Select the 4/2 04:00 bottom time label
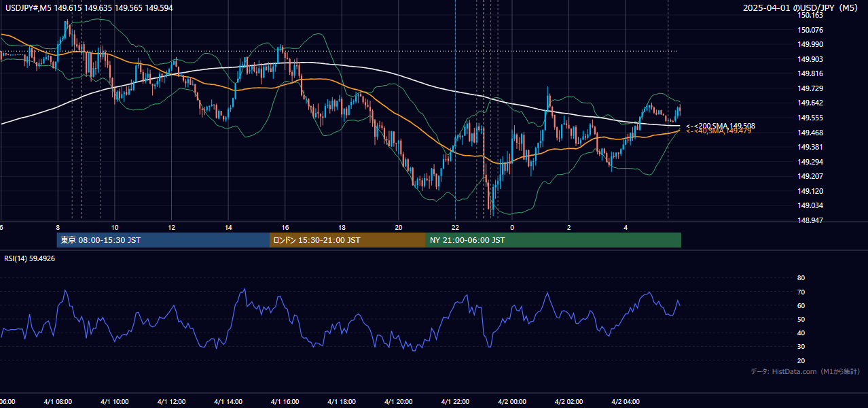 tap(626, 402)
